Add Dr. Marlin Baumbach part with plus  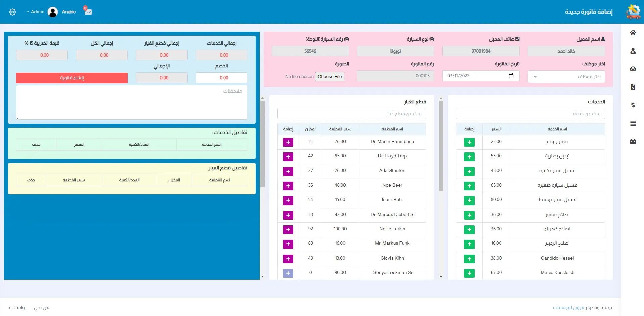288,142
